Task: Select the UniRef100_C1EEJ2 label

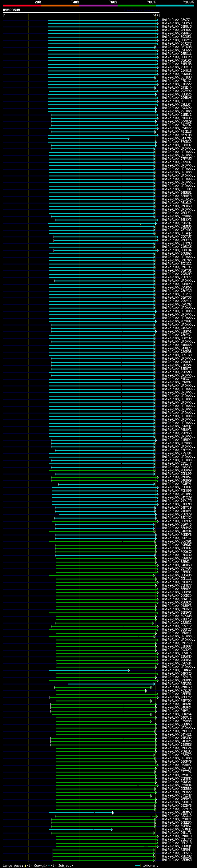Action: coord(177,115)
